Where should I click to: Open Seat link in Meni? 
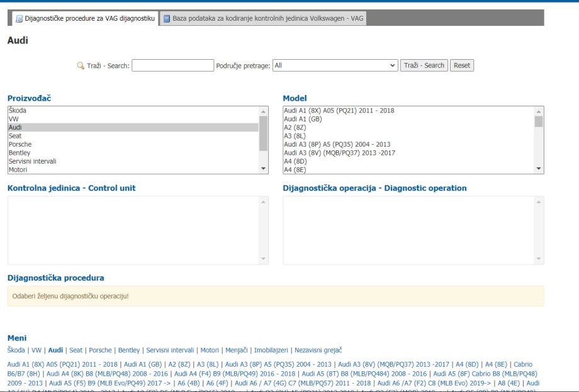pos(76,350)
